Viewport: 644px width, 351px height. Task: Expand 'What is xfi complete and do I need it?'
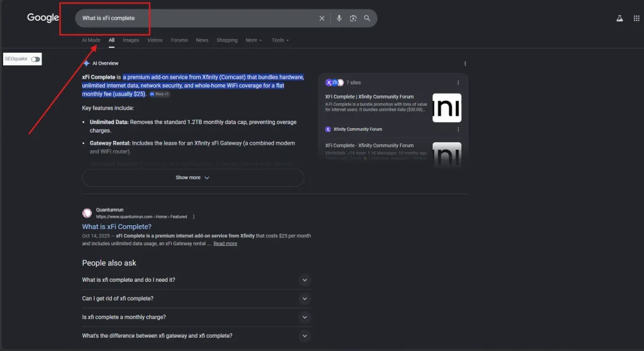tap(196, 280)
